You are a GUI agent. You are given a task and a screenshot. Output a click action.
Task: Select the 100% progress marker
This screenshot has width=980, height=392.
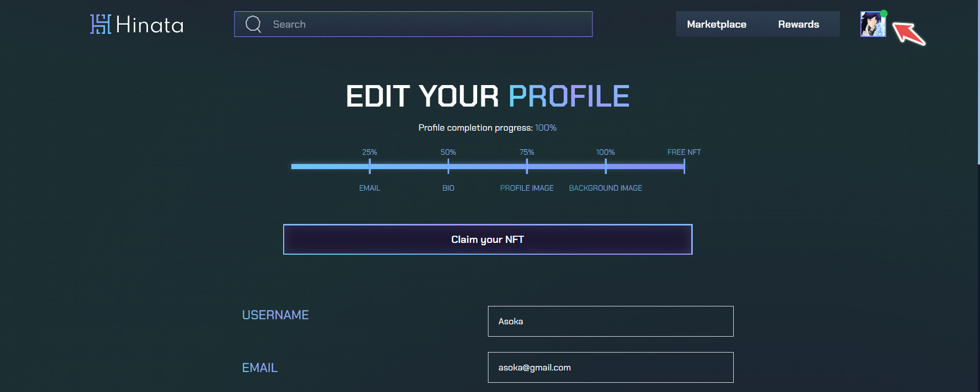pyautogui.click(x=605, y=166)
